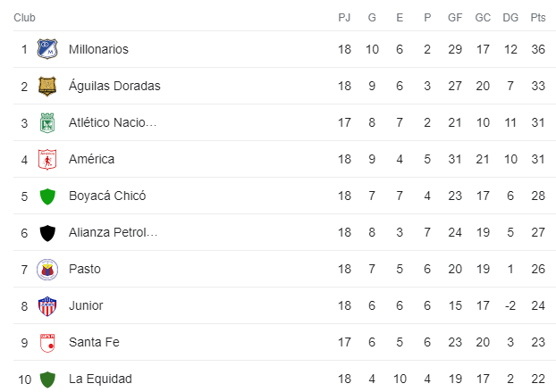
Task: Click the Millonarios club crest
Action: tap(47, 49)
